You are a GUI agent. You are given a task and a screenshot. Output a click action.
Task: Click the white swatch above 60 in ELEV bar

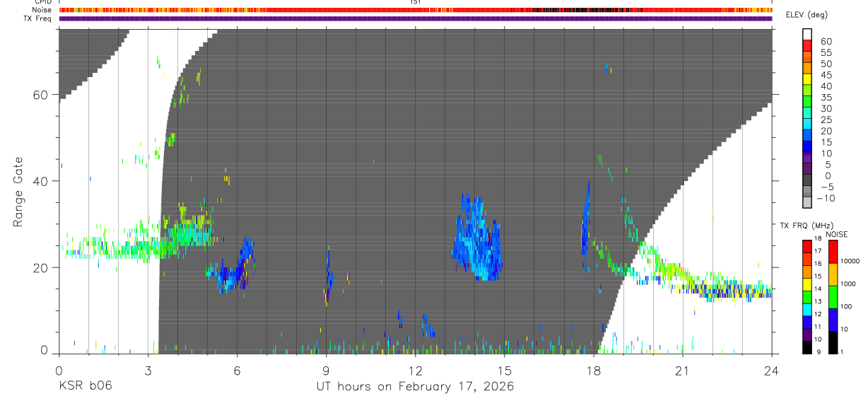coord(807,35)
